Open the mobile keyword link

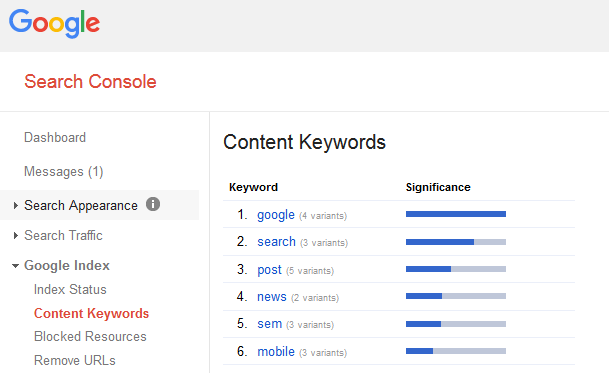pos(276,351)
